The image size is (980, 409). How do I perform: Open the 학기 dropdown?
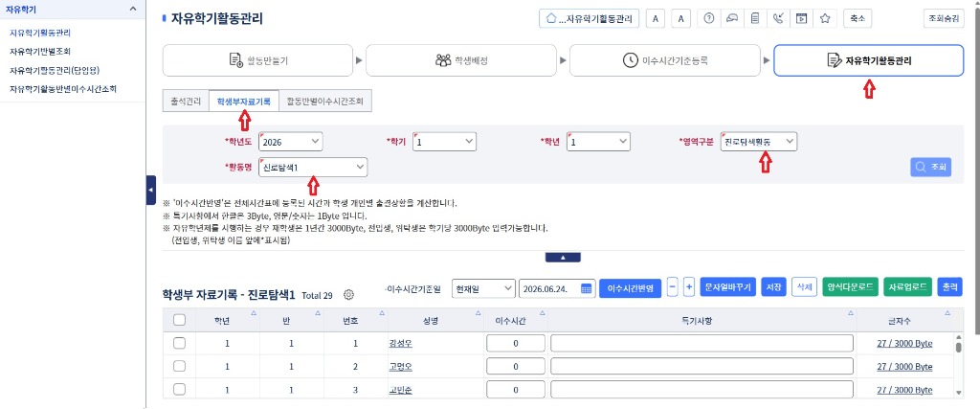click(445, 142)
